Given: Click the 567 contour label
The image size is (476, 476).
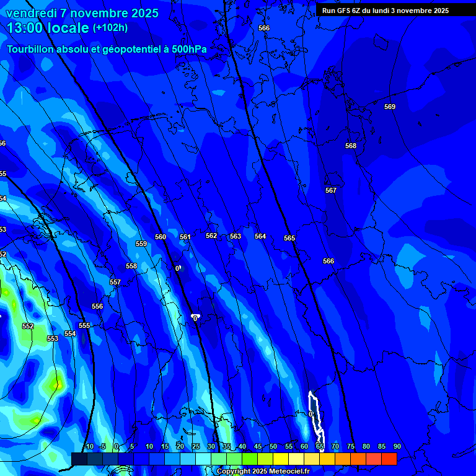Looking at the screenshot, I should click(331, 191).
